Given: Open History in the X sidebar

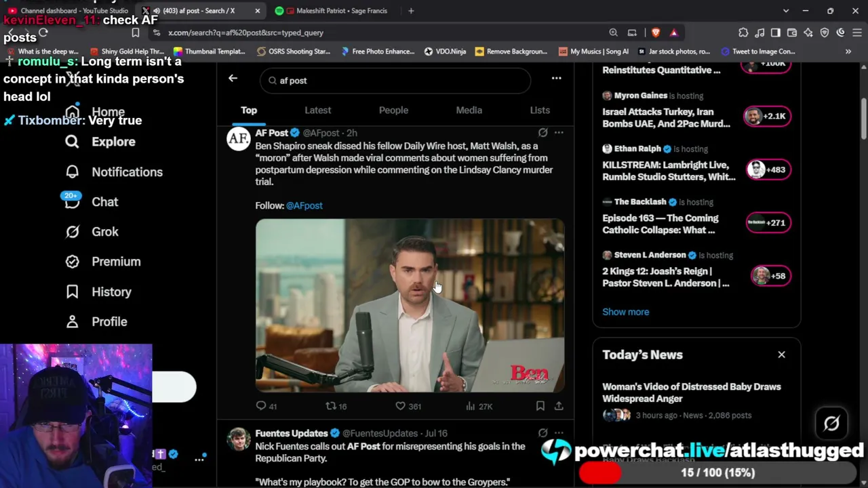Looking at the screenshot, I should click(x=98, y=292).
